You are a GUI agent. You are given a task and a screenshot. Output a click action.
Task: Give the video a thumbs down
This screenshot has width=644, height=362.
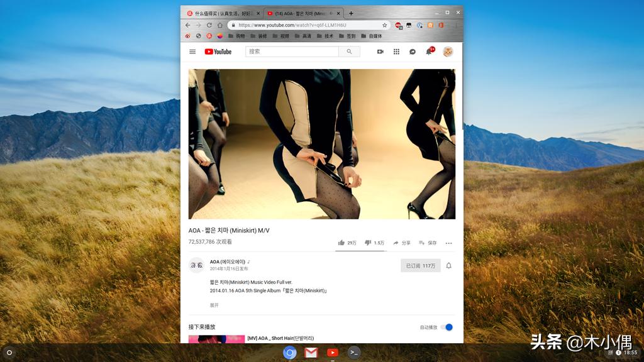point(367,243)
